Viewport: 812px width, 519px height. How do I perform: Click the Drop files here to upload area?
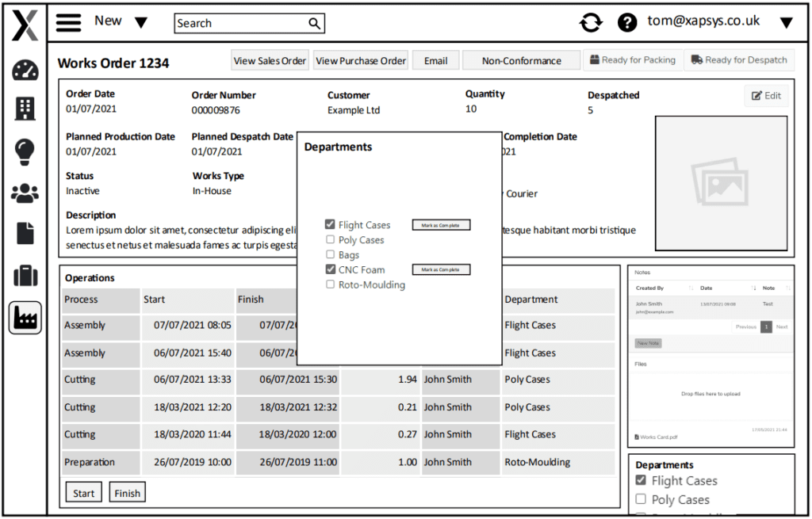tap(711, 395)
